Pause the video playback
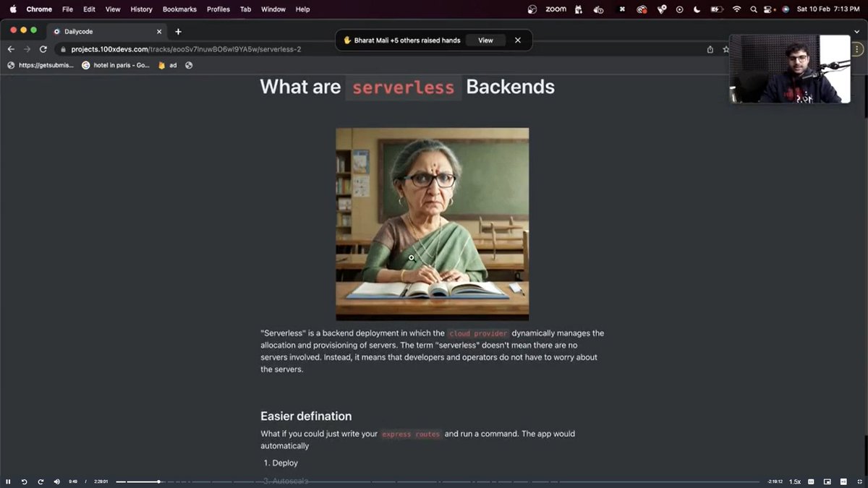868x488 pixels. pos(8,481)
